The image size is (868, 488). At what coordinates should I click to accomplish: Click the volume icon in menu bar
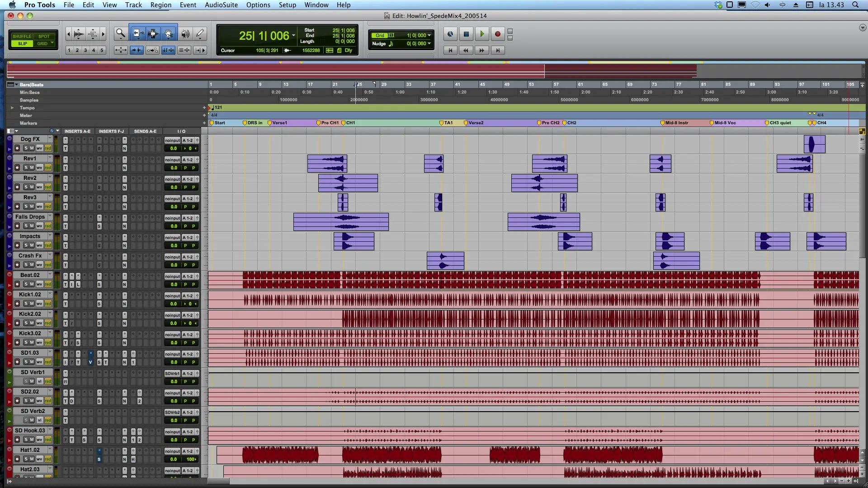coord(767,5)
